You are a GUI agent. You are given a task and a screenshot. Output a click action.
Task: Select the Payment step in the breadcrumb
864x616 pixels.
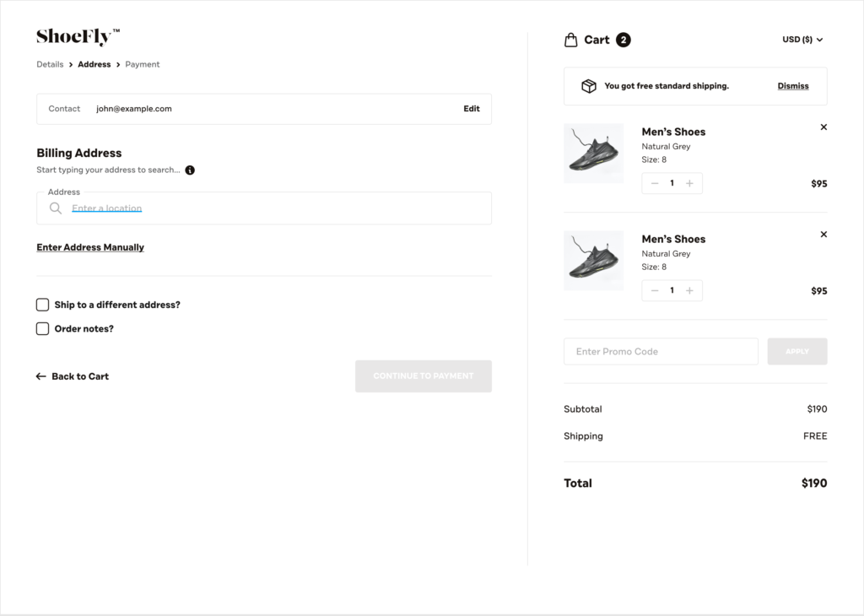pyautogui.click(x=142, y=64)
